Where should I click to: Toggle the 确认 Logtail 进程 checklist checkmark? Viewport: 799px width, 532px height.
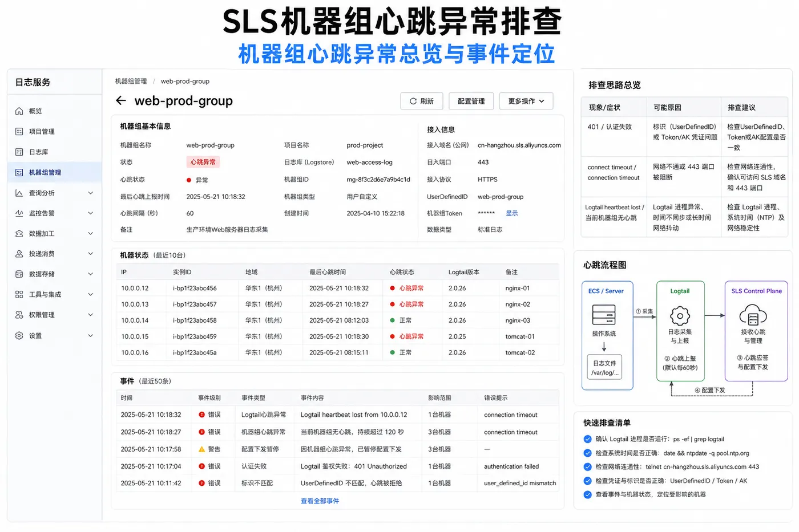[587, 439]
